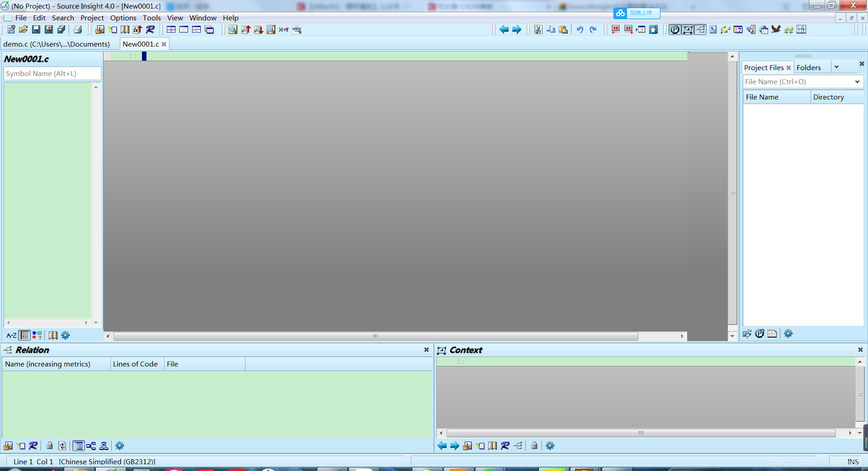Click the Search Forward icon with down arrow
The height and width of the screenshot is (471, 868).
click(x=258, y=29)
